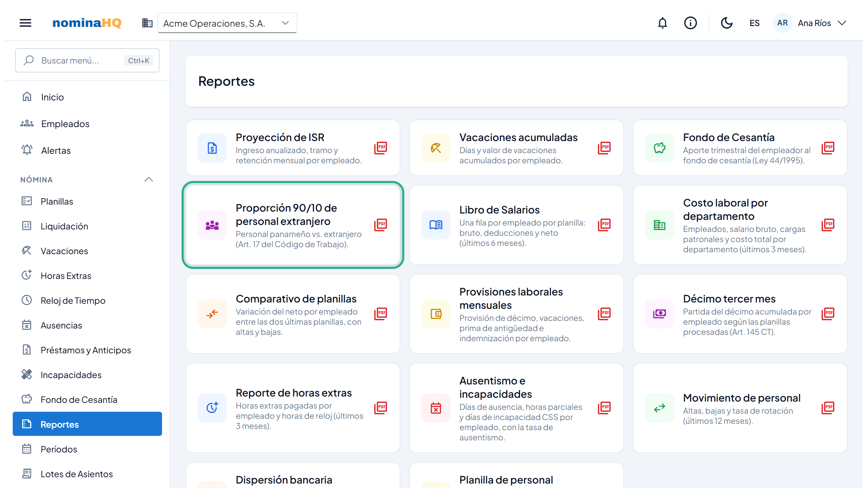Open the notifications bell
Viewport: 868px width, 488px height.
click(662, 23)
